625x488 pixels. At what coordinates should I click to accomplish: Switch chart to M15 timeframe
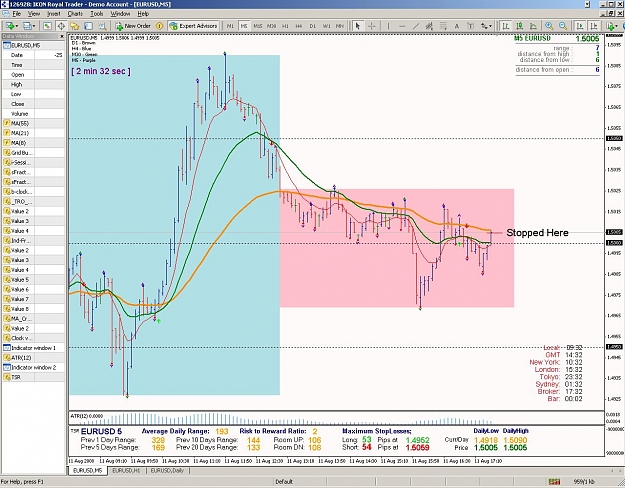[257, 26]
